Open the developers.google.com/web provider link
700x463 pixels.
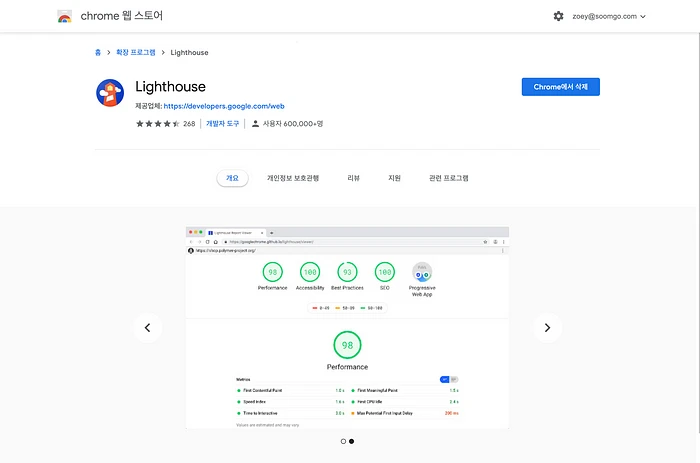225,105
